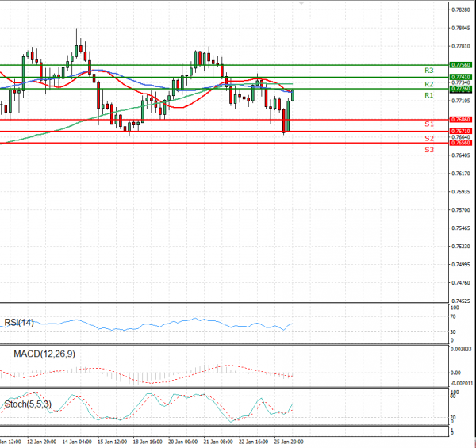The image size is (476, 448).
Task: Click the 15 Jan 12:00 time axis label
Action: pos(111,440)
